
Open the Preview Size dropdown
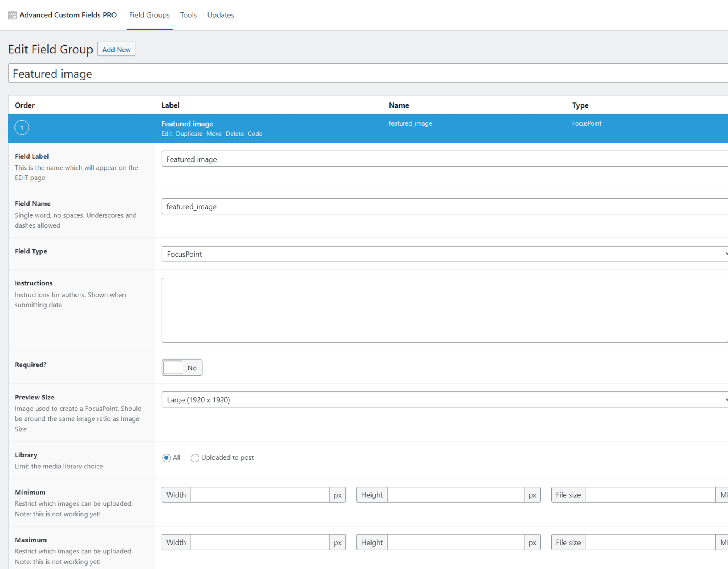[444, 400]
